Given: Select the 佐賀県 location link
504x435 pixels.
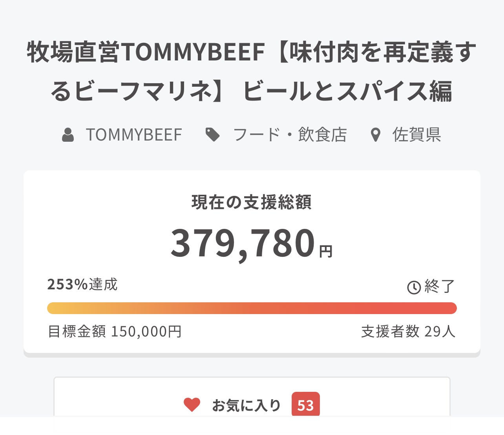Looking at the screenshot, I should 416,135.
